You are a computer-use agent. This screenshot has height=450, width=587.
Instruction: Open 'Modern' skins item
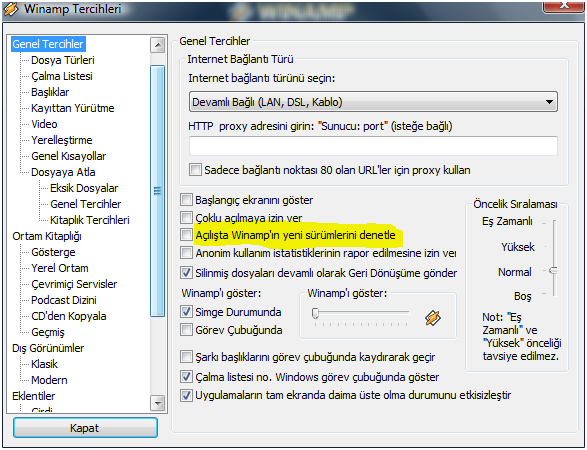pos(49,380)
